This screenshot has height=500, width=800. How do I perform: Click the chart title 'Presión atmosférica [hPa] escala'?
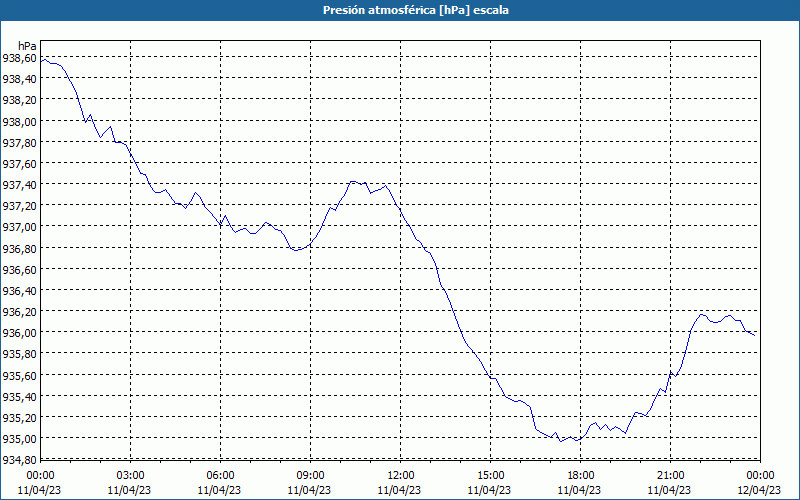[416, 10]
